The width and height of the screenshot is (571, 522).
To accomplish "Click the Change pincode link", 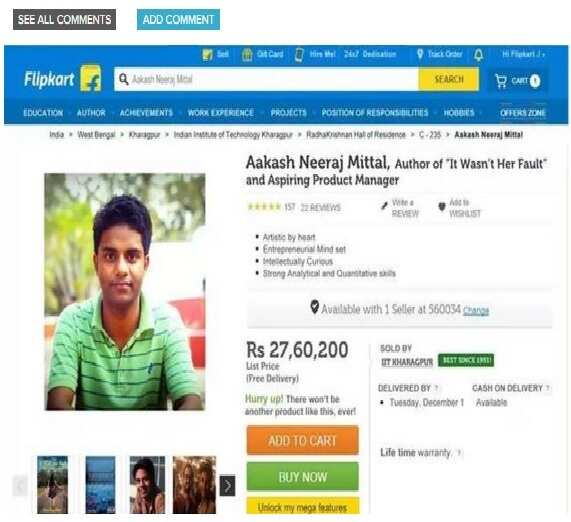I will point(476,310).
